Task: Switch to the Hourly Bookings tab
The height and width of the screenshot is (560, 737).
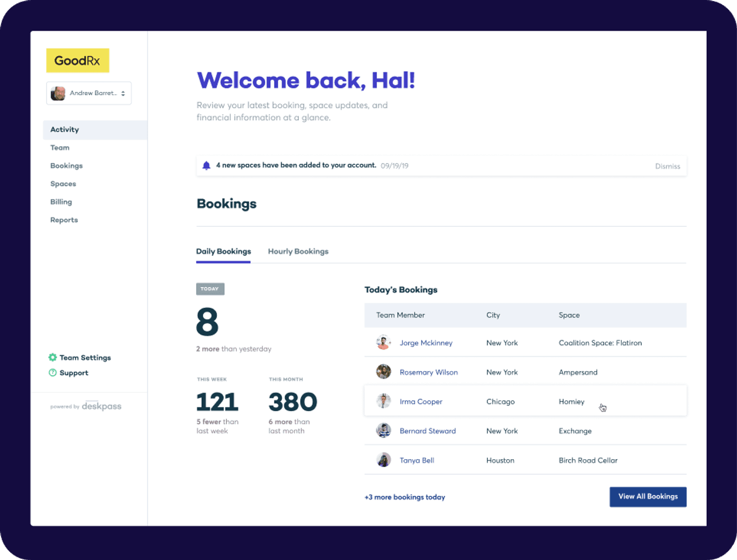Action: coord(298,251)
